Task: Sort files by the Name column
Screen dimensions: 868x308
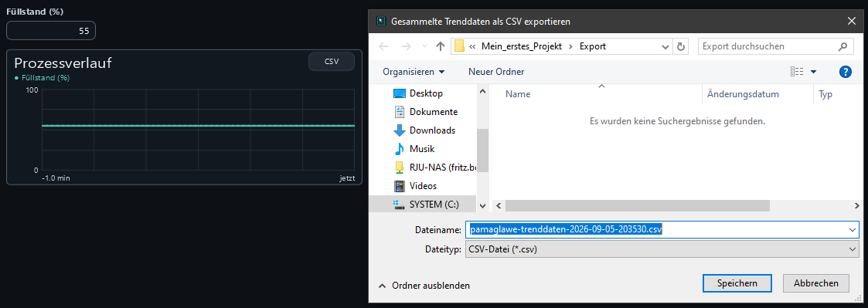Action: tap(518, 94)
